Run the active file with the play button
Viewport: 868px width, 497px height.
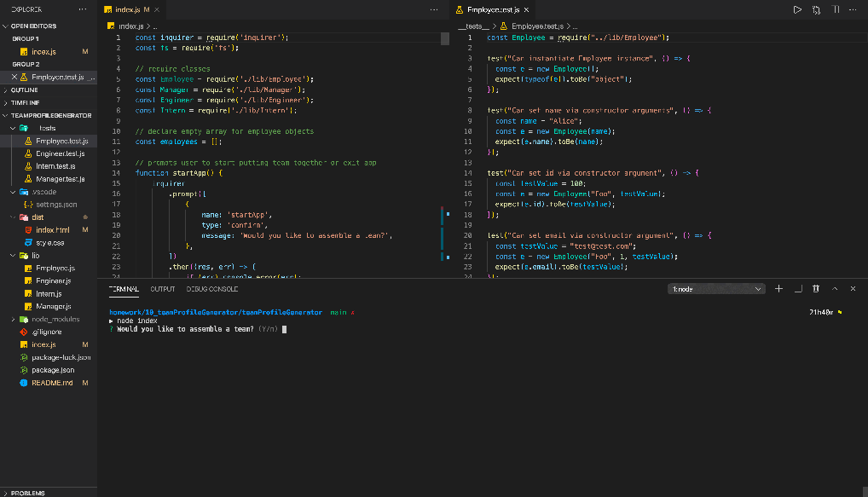pos(796,9)
